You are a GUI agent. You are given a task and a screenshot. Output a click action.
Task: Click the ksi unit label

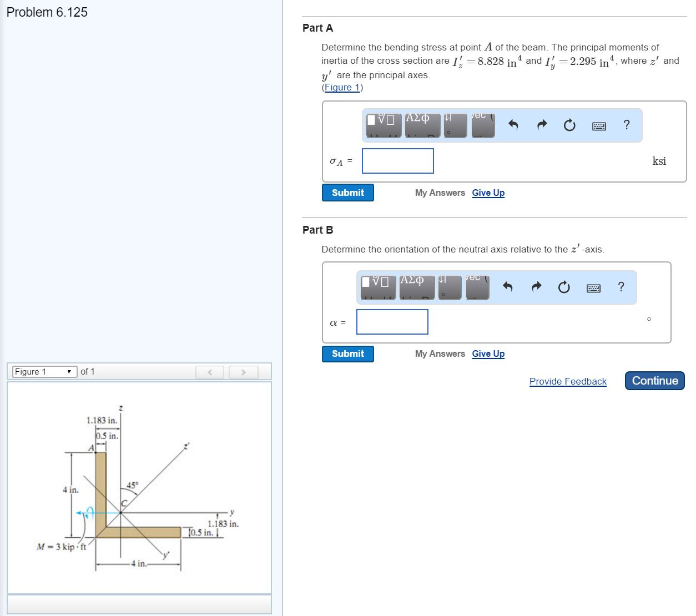tap(659, 161)
